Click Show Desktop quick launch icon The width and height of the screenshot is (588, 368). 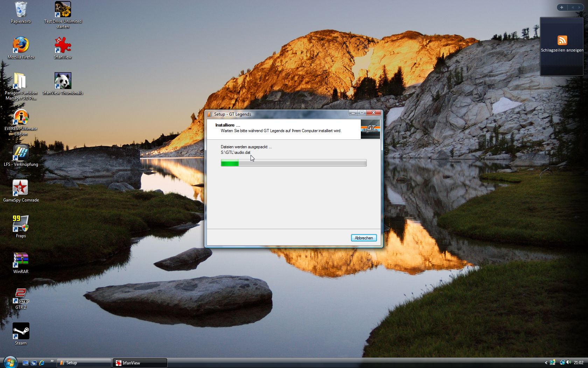[x=26, y=363]
